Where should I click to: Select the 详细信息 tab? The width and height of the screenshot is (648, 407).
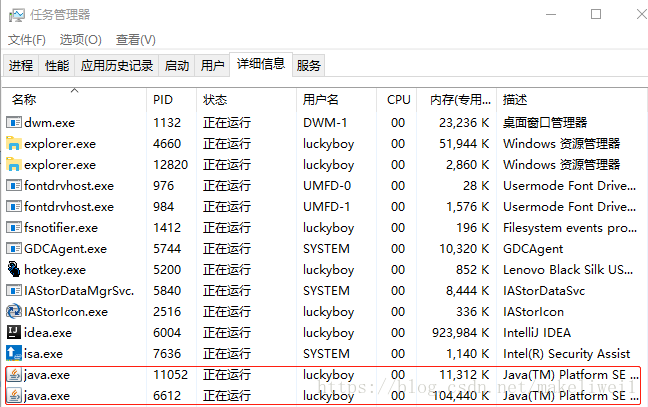pyautogui.click(x=261, y=64)
